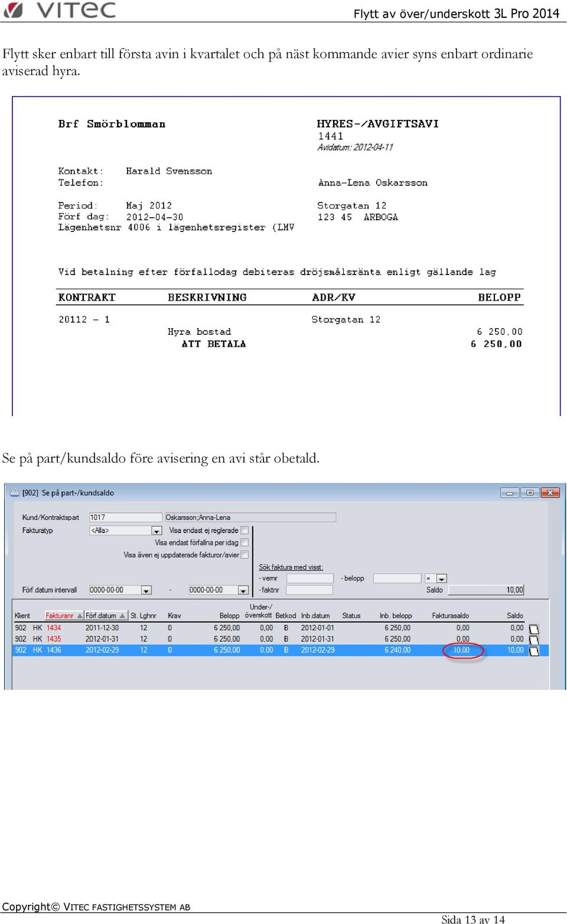This screenshot has height=924, width=567.
Task: Click the 'HYRES-/AVGIFTSAVI' heading on the invoice
Action: pyautogui.click(x=378, y=124)
